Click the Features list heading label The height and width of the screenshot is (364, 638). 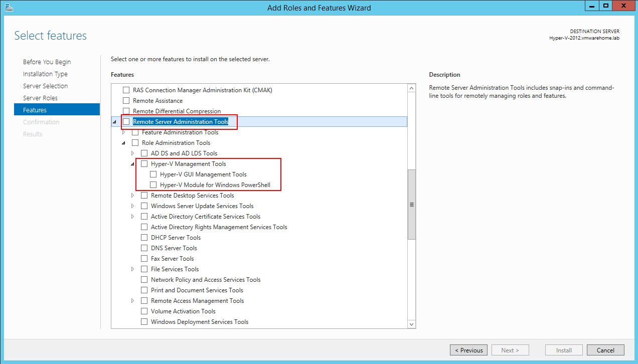[x=122, y=75]
